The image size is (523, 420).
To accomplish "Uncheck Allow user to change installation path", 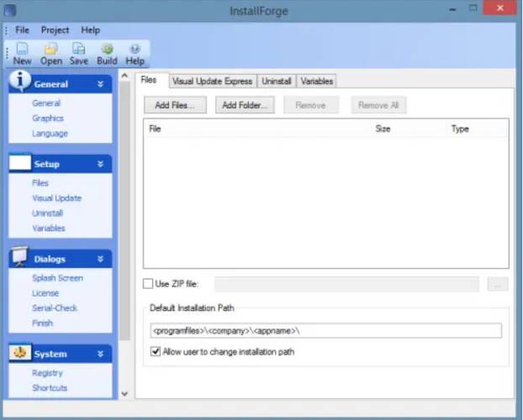I will pos(156,352).
